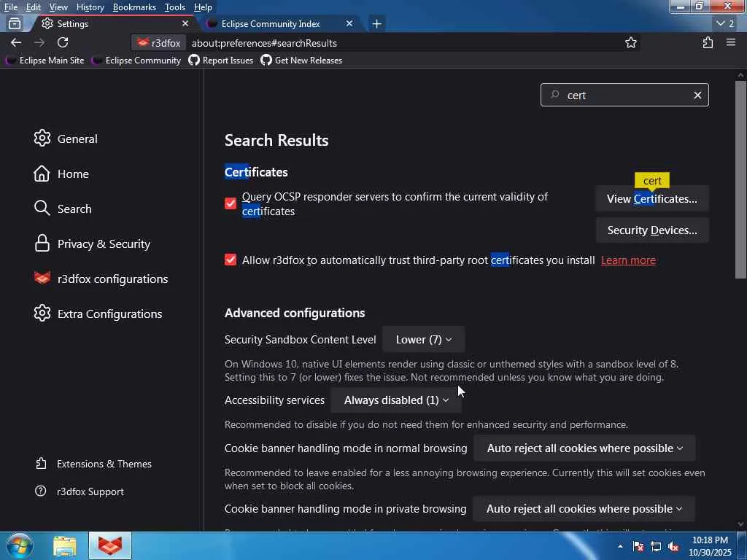
Task: Click the Action Center flag tray icon
Action: [638, 547]
